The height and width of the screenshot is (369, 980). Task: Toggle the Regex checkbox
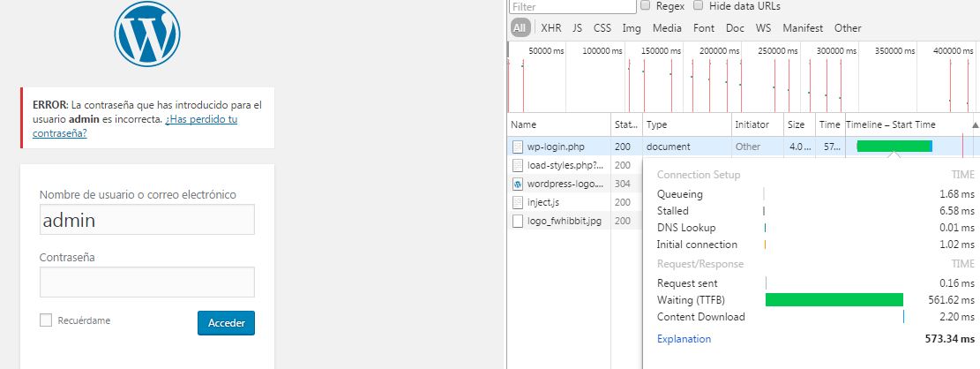pos(647,6)
